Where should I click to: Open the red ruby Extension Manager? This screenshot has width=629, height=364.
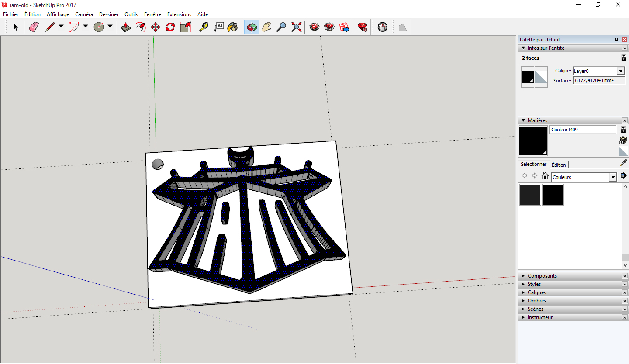(362, 27)
